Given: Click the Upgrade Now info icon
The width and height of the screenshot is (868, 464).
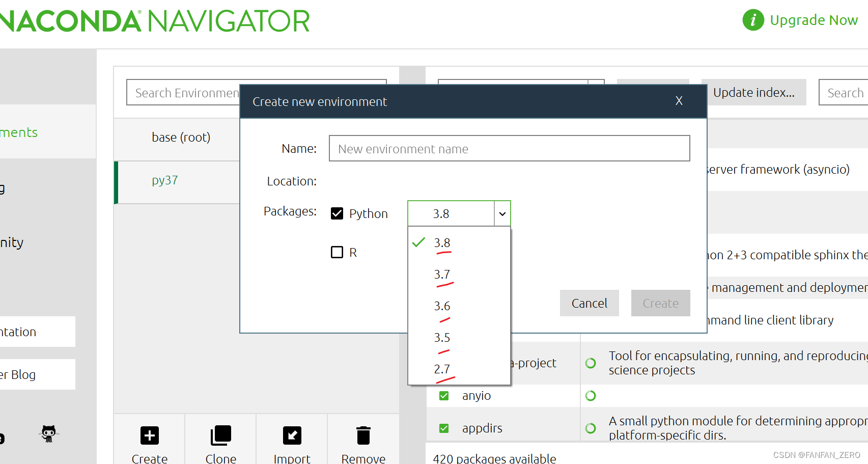Looking at the screenshot, I should point(753,20).
